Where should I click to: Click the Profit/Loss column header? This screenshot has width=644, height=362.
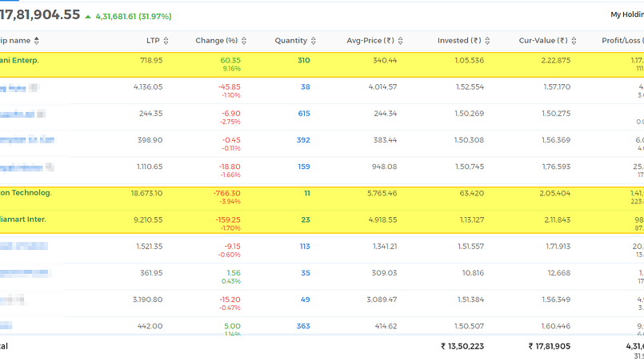pos(622,41)
